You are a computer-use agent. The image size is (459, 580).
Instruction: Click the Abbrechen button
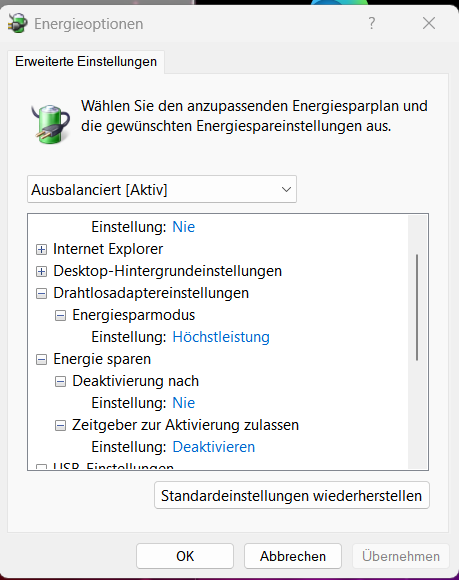point(293,556)
